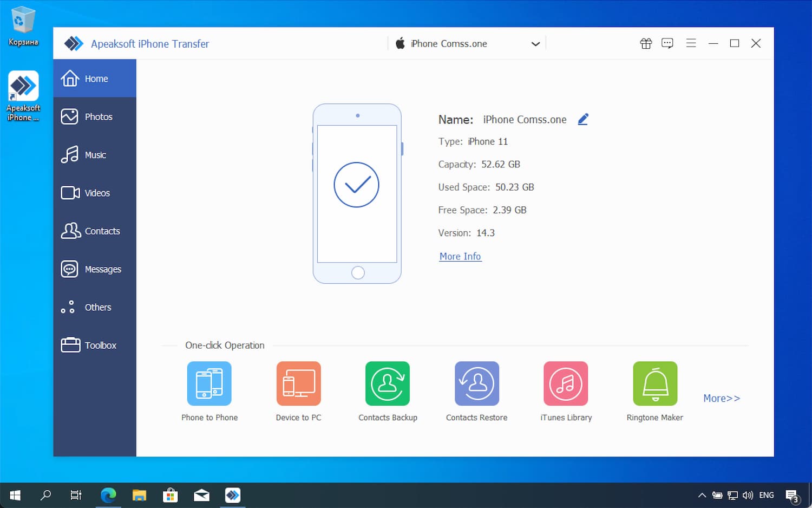Open the Contacts Restore tool
812x508 pixels.
coord(476,383)
